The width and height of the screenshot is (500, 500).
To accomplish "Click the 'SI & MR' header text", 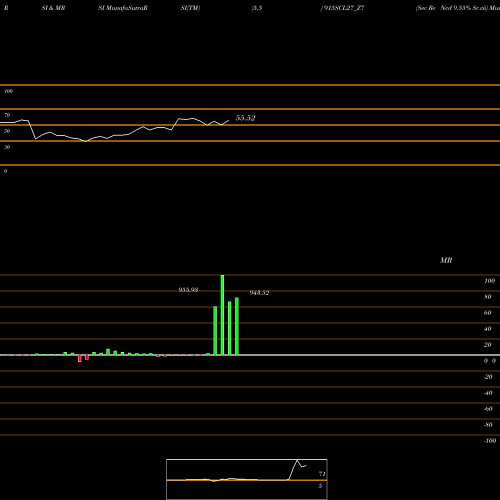I will (x=53, y=8).
